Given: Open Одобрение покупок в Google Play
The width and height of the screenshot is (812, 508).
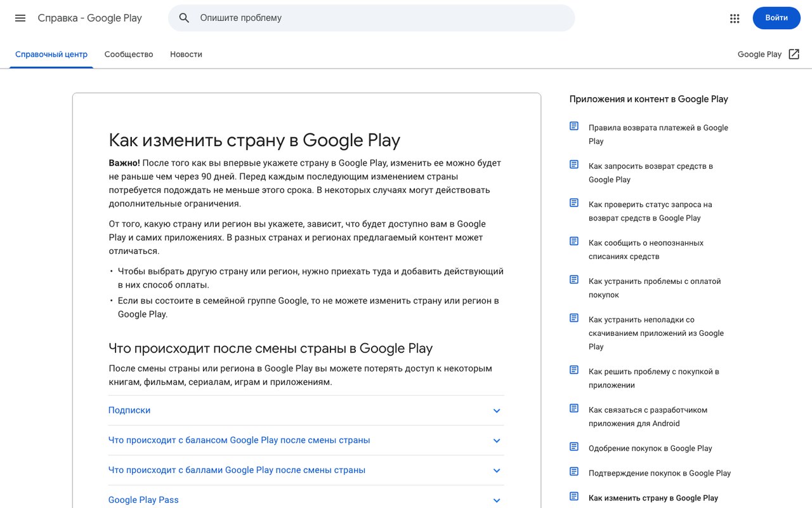Looking at the screenshot, I should (x=650, y=448).
